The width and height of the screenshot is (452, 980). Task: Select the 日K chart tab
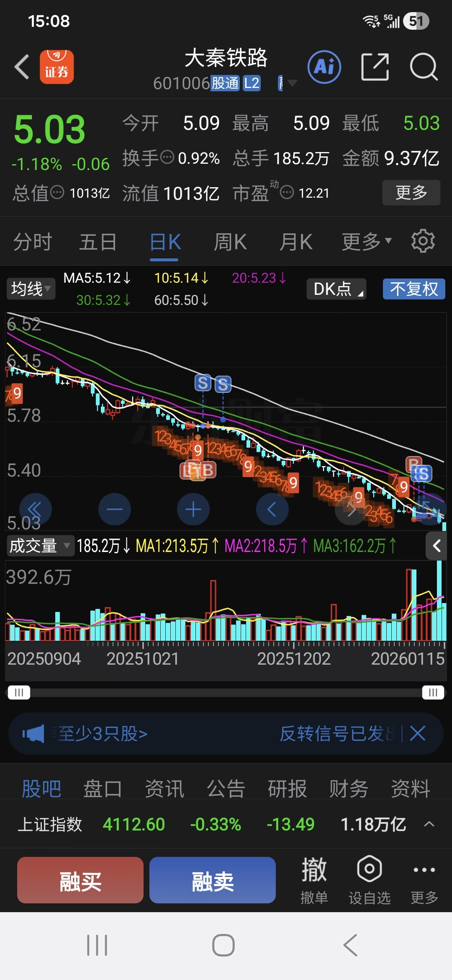[x=165, y=242]
